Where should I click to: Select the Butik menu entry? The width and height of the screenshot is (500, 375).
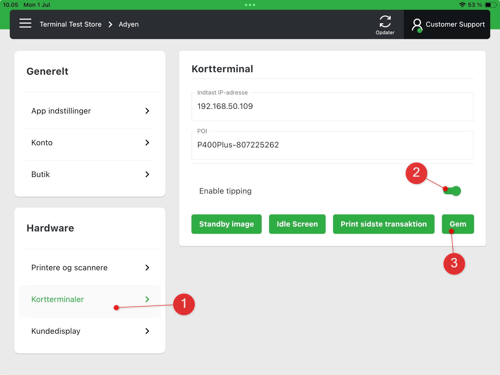point(90,174)
